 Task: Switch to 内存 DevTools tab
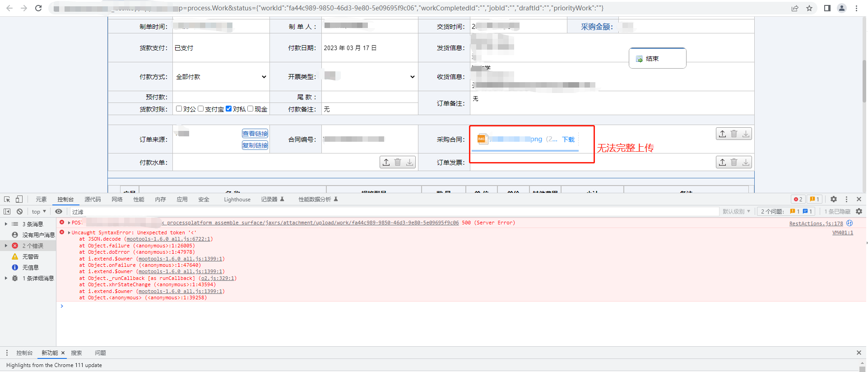click(160, 199)
